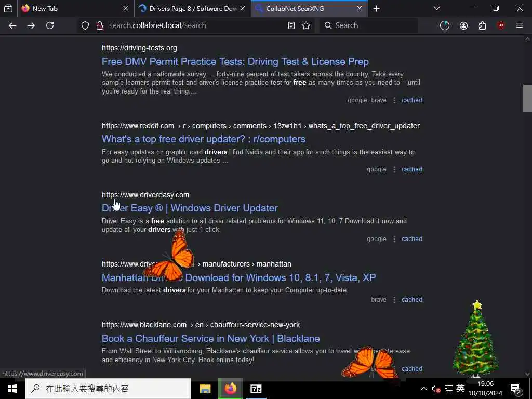Open the taskbar clock and date
Viewport: 532px width, 399px height.
(485, 389)
